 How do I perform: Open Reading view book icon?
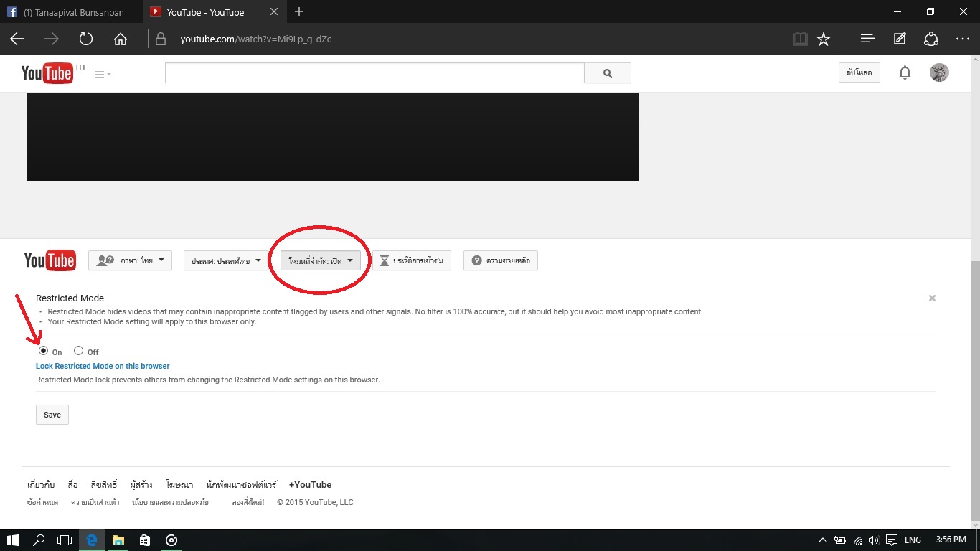801,39
